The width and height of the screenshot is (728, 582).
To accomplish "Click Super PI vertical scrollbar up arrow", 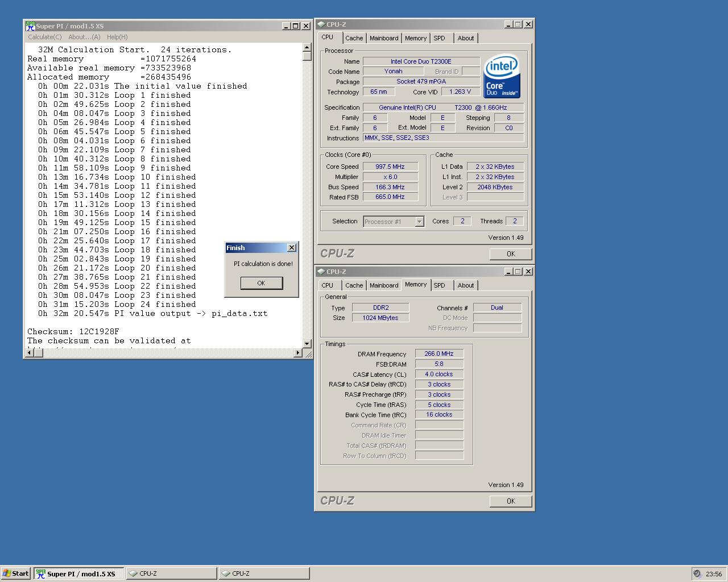I will [x=307, y=48].
